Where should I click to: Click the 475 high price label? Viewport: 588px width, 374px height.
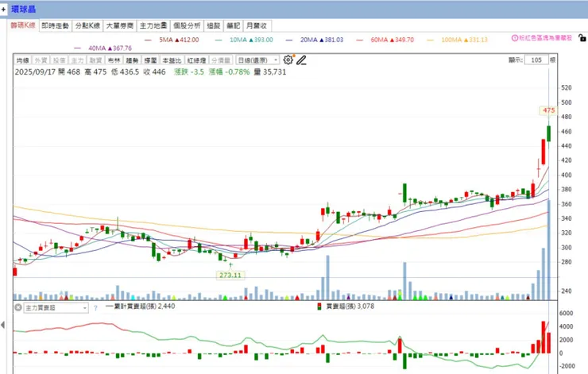coord(548,110)
